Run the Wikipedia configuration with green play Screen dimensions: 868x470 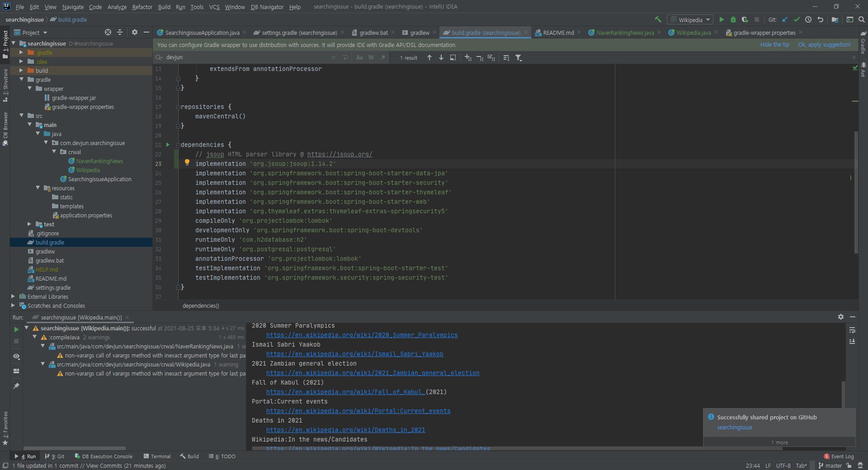pyautogui.click(x=722, y=19)
